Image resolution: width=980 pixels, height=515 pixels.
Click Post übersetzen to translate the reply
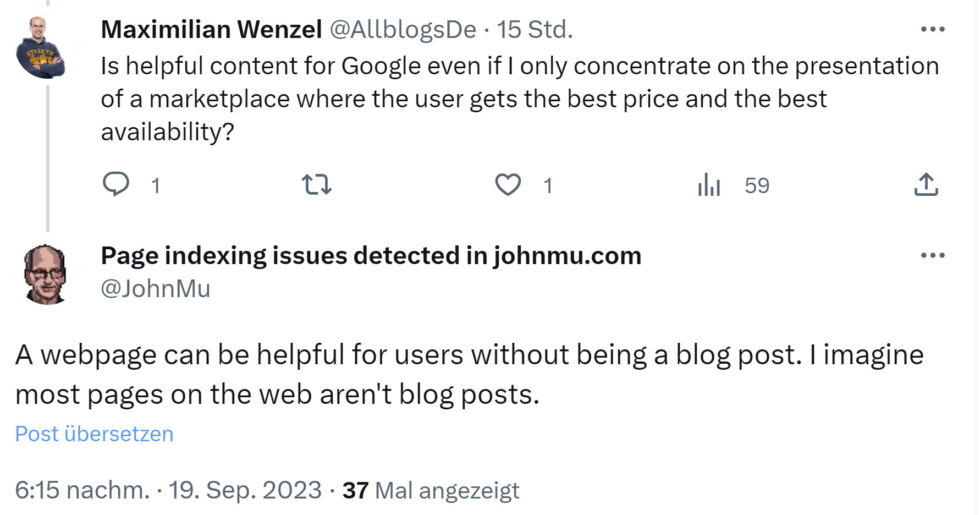tap(93, 434)
